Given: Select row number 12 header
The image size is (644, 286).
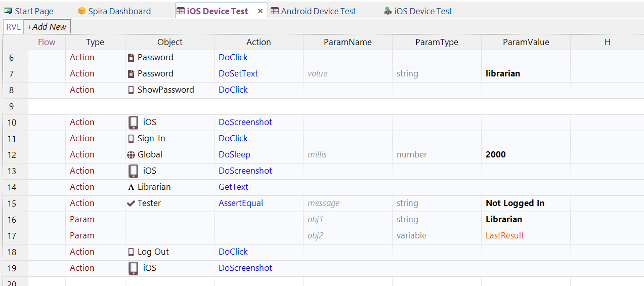Looking at the screenshot, I should (15, 155).
